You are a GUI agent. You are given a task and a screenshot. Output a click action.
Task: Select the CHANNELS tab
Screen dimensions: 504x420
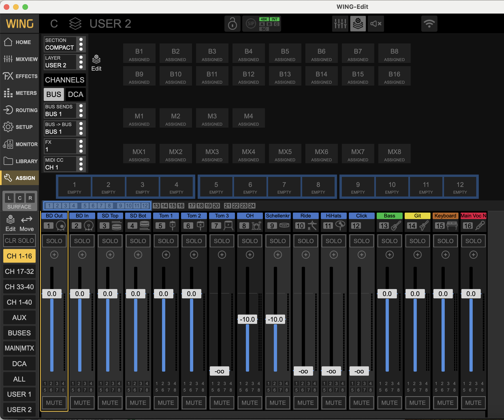click(65, 79)
